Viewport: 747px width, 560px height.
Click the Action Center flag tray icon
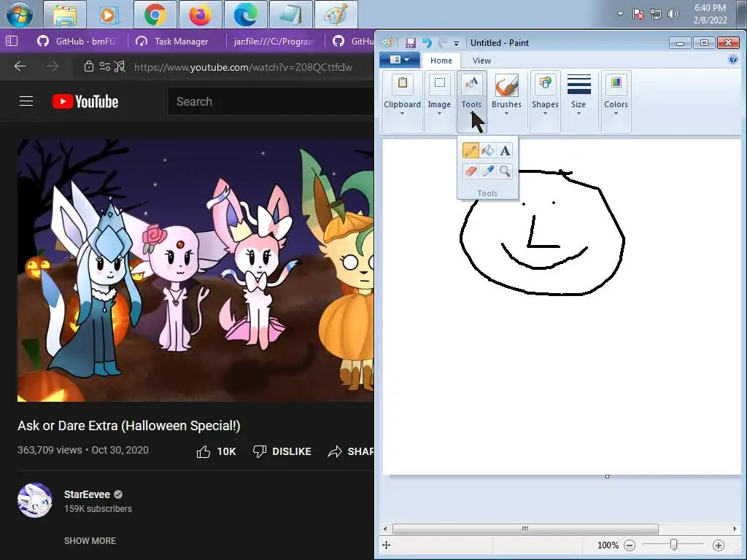pos(638,15)
